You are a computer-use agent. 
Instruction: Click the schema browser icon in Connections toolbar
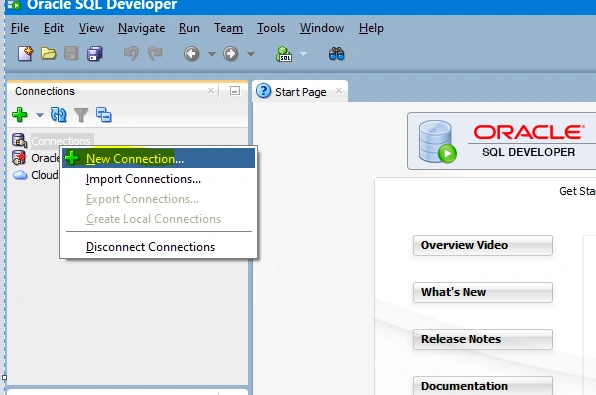coord(103,114)
